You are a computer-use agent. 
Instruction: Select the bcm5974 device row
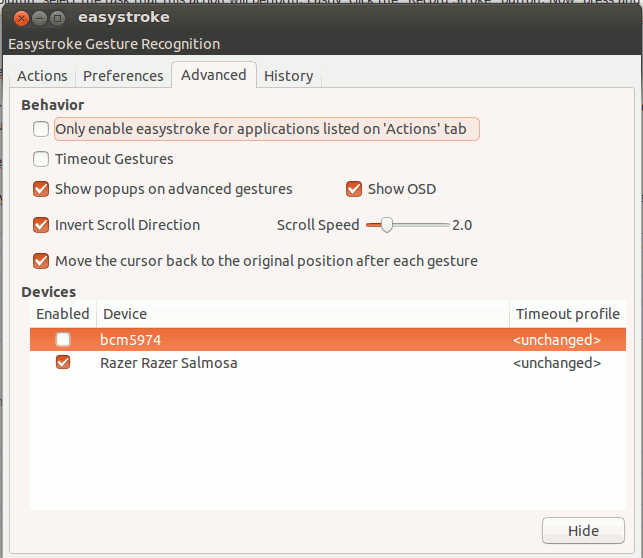[328, 339]
